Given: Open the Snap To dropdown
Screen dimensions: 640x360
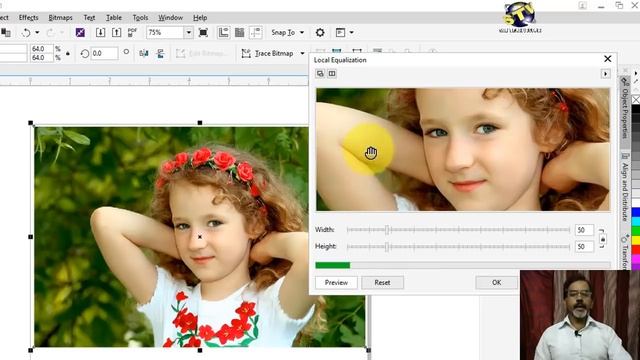Looking at the screenshot, I should click(287, 33).
